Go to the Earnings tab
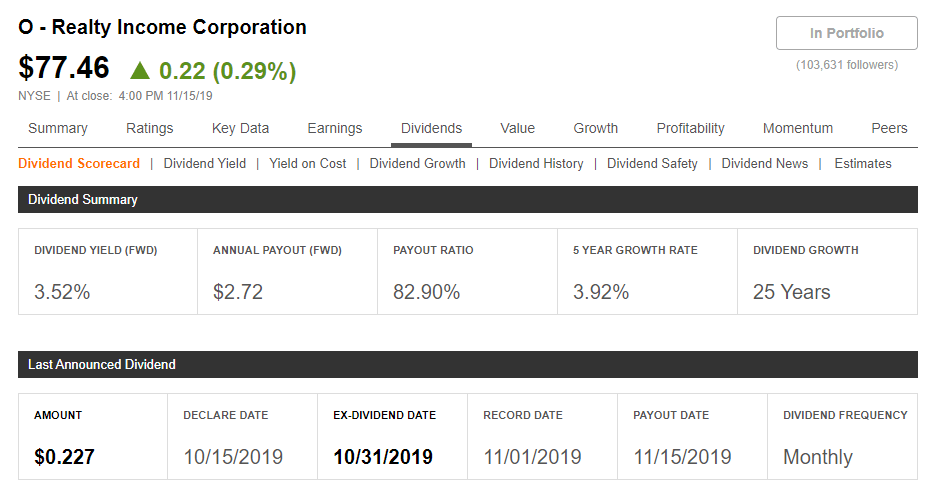The width and height of the screenshot is (929, 502). click(335, 128)
